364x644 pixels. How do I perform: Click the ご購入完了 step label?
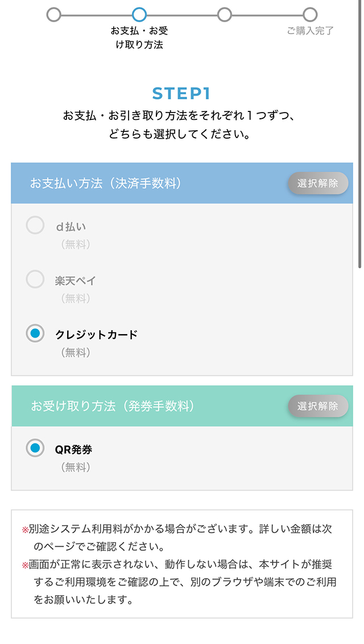coord(310,31)
